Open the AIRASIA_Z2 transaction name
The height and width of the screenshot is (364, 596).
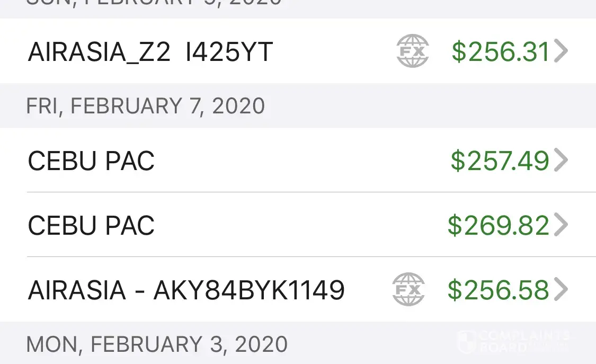(x=99, y=52)
